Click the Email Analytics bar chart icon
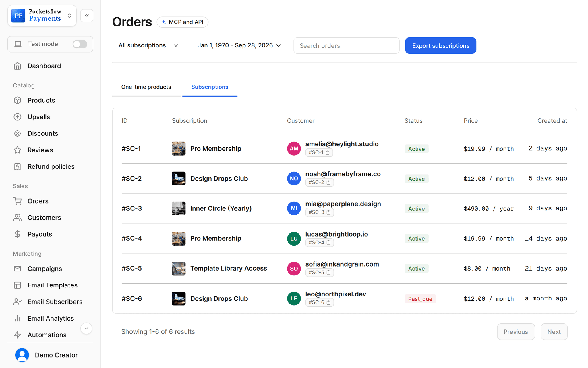588x368 pixels. pos(18,318)
